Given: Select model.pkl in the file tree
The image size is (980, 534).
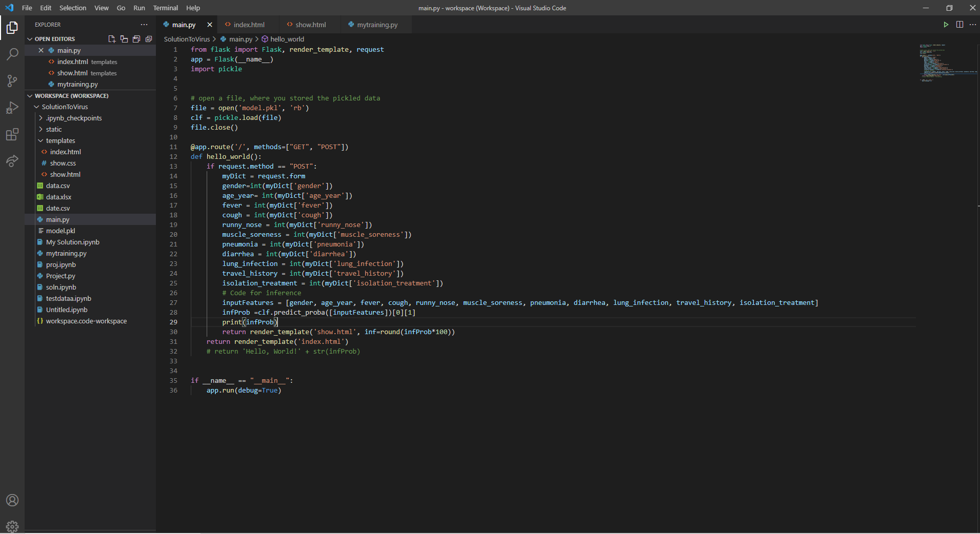Looking at the screenshot, I should click(90, 231).
